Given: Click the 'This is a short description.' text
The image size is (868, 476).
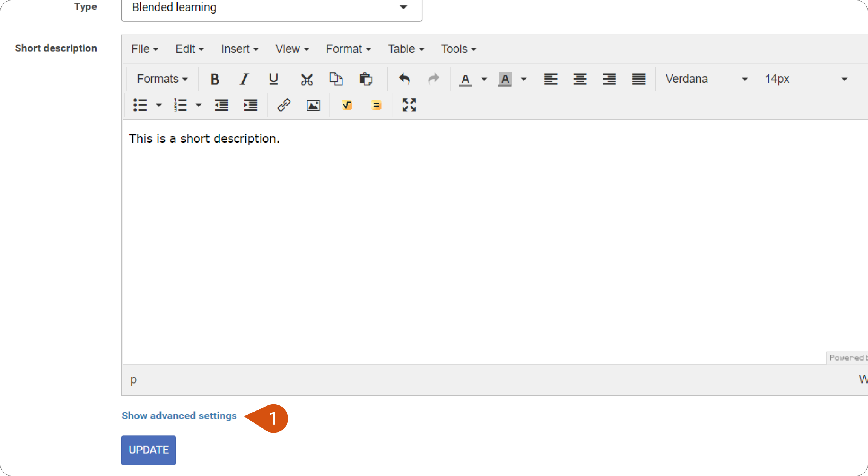Looking at the screenshot, I should pos(204,139).
